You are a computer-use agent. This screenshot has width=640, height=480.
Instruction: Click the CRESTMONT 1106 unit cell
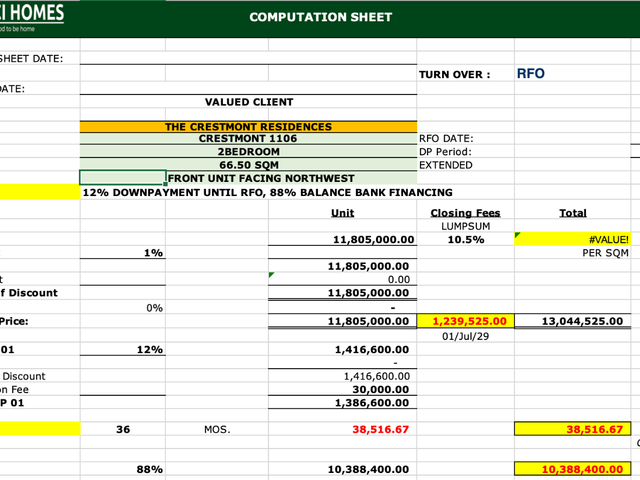(248, 138)
